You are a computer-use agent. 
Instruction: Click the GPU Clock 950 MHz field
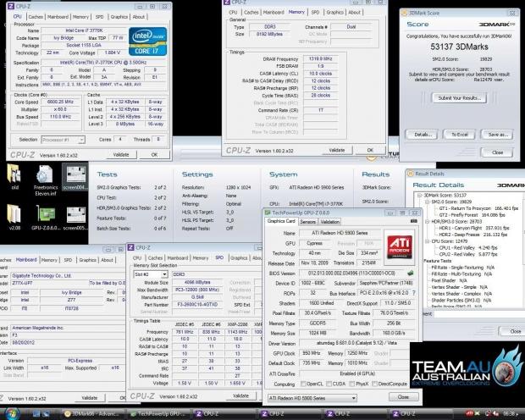[312, 353]
